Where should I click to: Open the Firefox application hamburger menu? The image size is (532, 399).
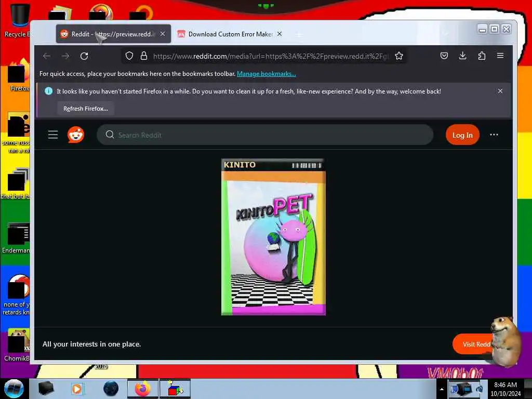coord(500,56)
